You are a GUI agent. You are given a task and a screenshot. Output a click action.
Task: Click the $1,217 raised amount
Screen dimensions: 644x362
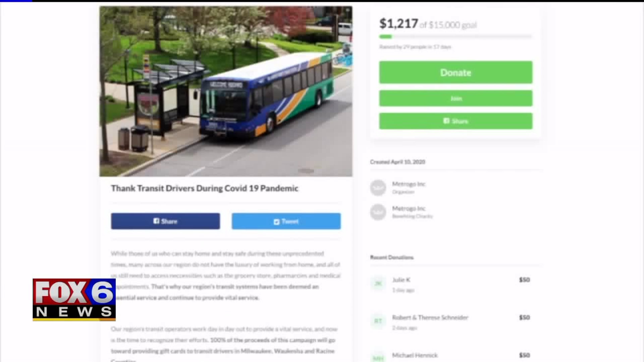[398, 23]
